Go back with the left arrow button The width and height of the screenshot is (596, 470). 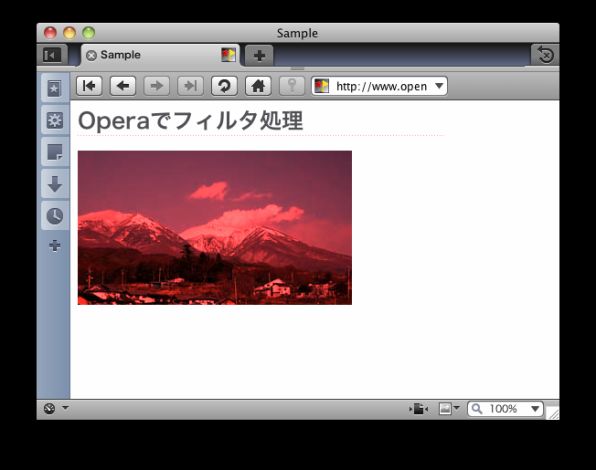[x=123, y=86]
